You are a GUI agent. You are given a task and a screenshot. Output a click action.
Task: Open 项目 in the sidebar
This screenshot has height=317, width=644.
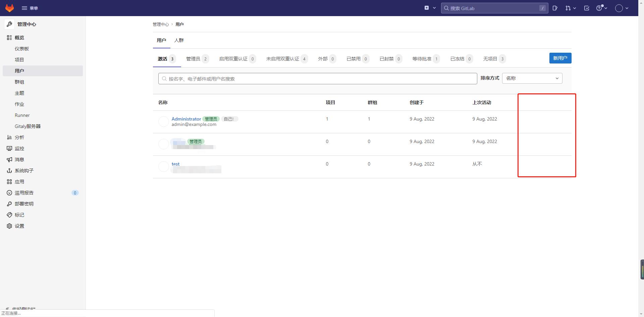pos(19,60)
